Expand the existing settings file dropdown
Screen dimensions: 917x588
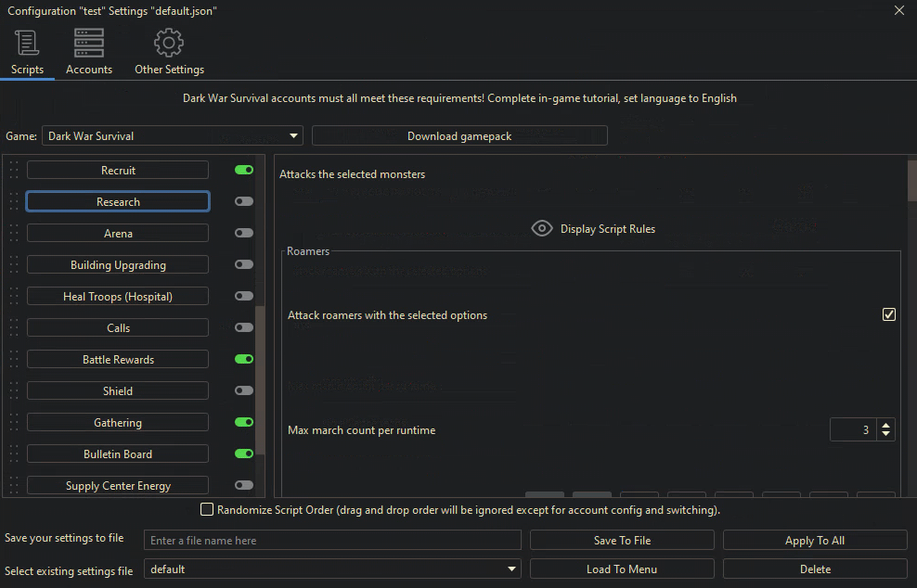[x=332, y=569]
